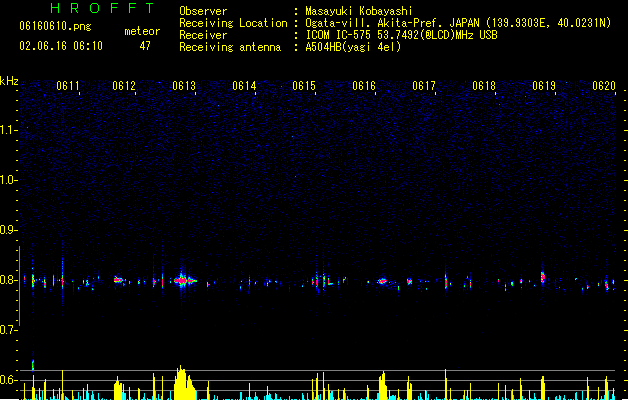
Task: Click the Receiving Location label
Action: (233, 23)
